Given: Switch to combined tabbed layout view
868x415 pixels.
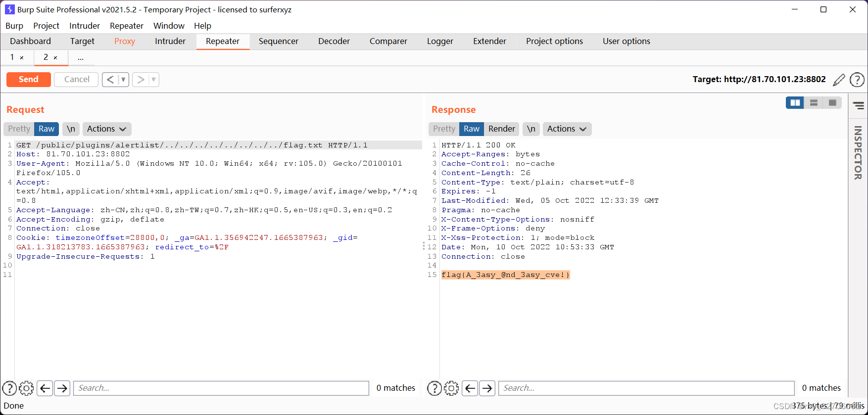Looking at the screenshot, I should [832, 102].
